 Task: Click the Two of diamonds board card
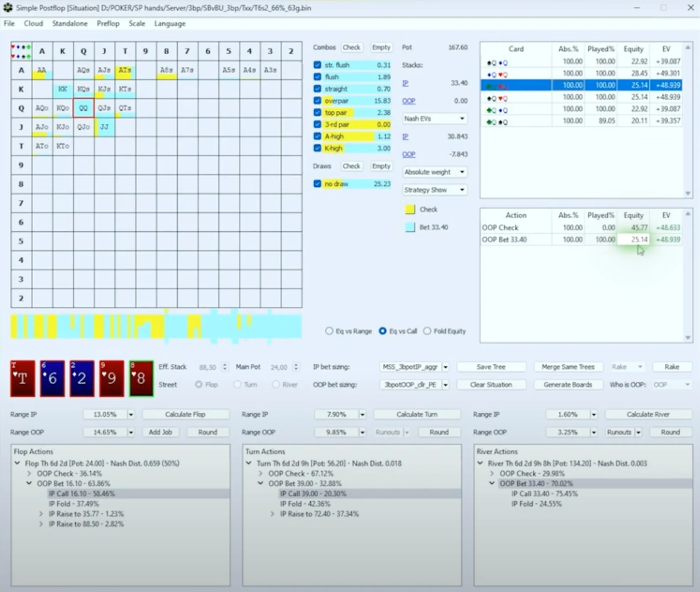(82, 378)
